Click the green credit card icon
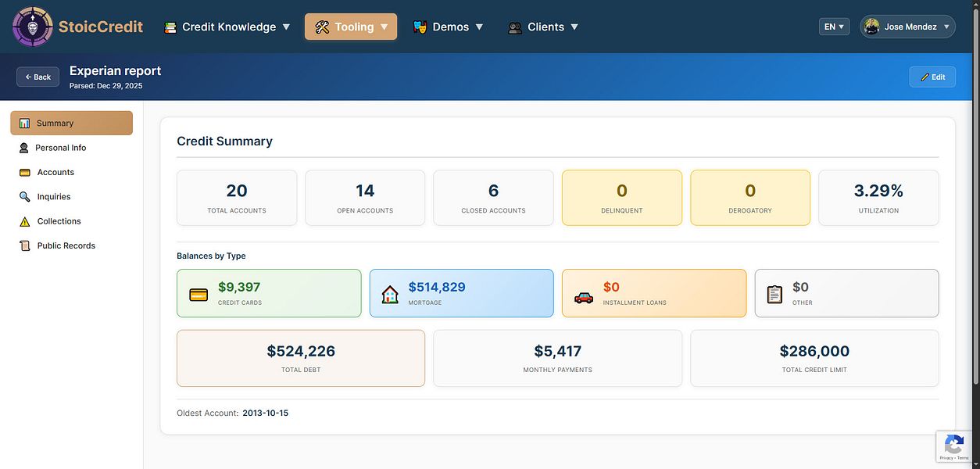This screenshot has height=469, width=980. tap(199, 293)
